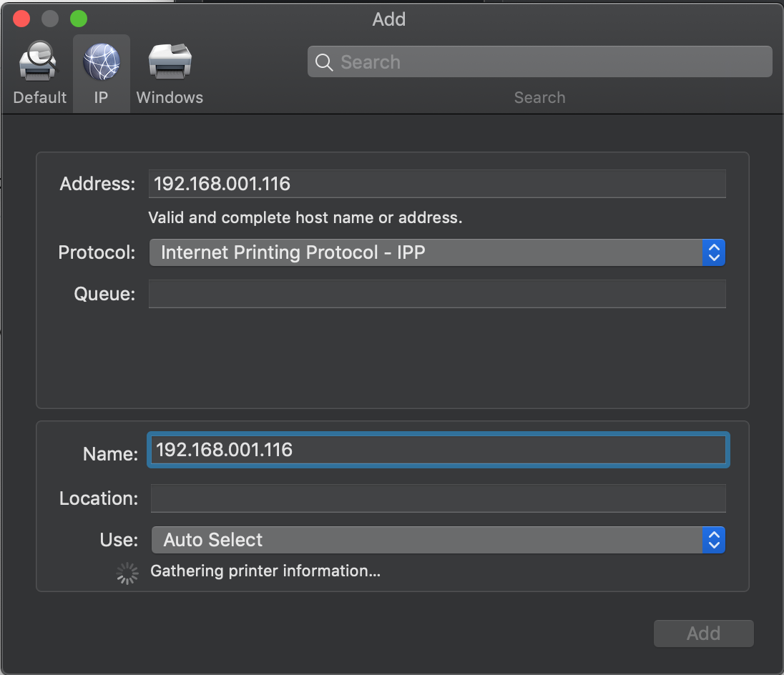The height and width of the screenshot is (675, 784).
Task: Click the 'Address:' label
Action: pos(97,184)
